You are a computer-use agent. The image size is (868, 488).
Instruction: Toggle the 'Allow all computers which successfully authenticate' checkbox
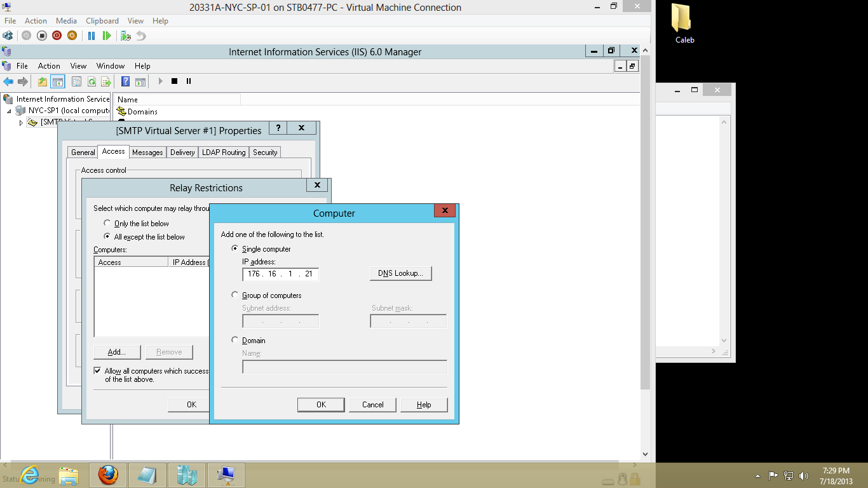[x=97, y=370]
